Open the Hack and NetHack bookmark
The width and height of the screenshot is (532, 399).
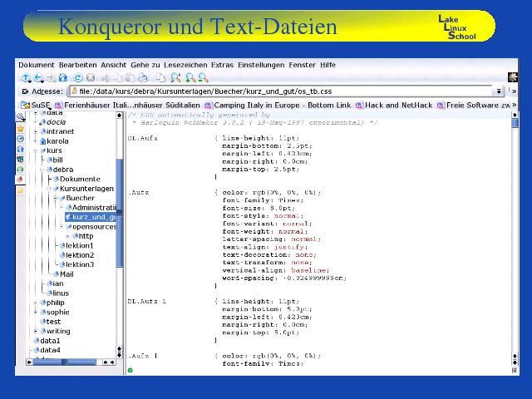coord(394,106)
